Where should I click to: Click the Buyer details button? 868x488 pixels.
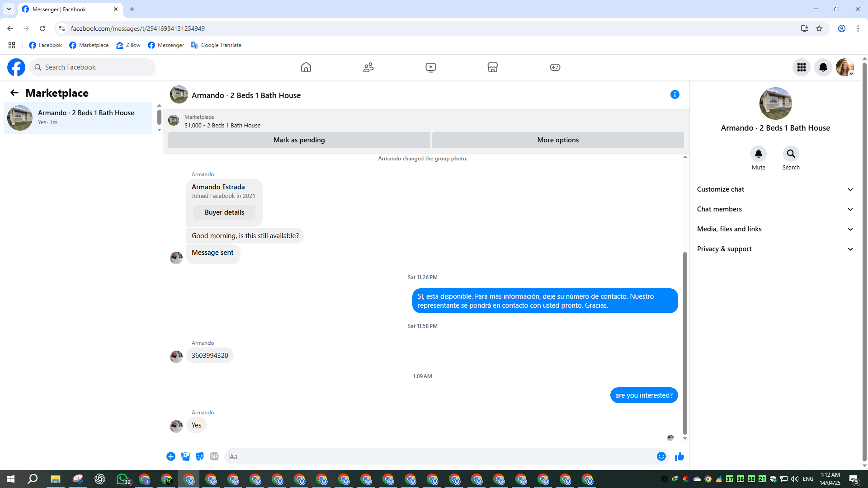(224, 212)
